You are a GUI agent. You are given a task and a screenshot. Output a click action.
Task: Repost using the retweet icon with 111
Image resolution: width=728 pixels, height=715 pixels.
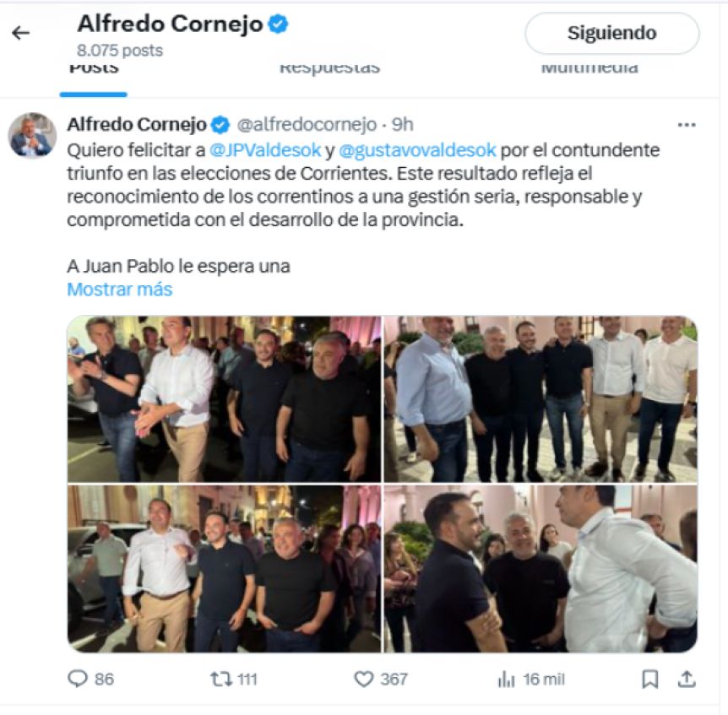(x=234, y=680)
